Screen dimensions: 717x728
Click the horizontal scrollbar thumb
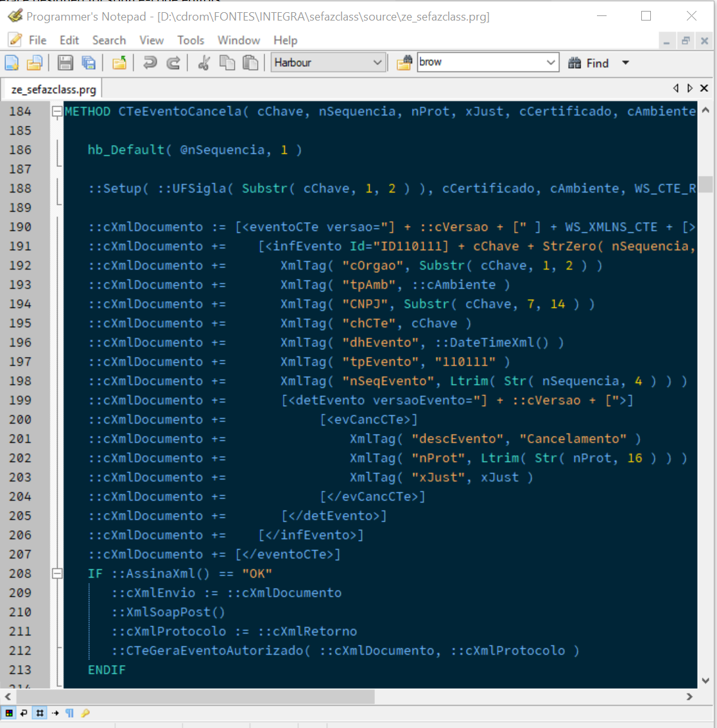[x=193, y=697]
